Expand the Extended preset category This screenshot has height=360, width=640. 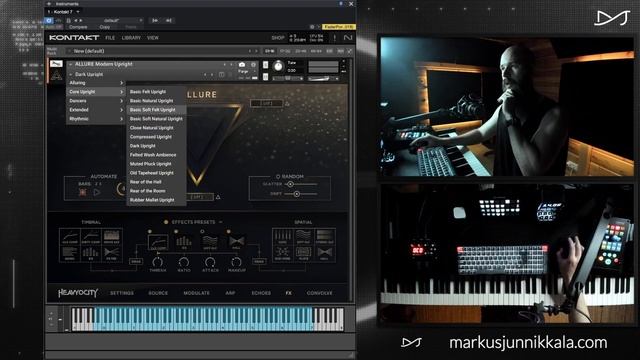[x=96, y=110]
